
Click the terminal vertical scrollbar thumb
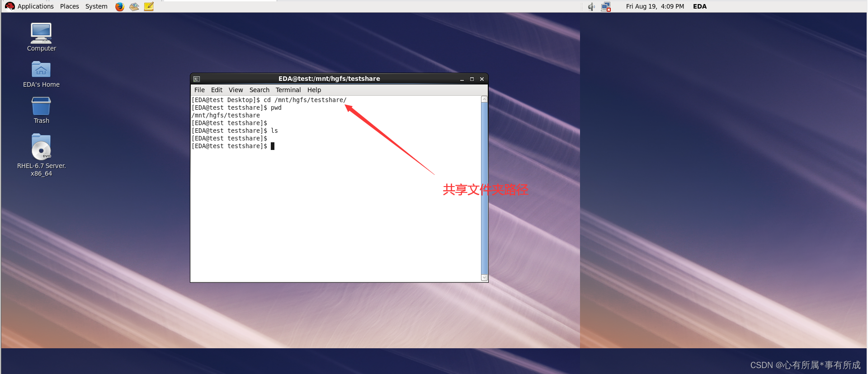[484, 188]
